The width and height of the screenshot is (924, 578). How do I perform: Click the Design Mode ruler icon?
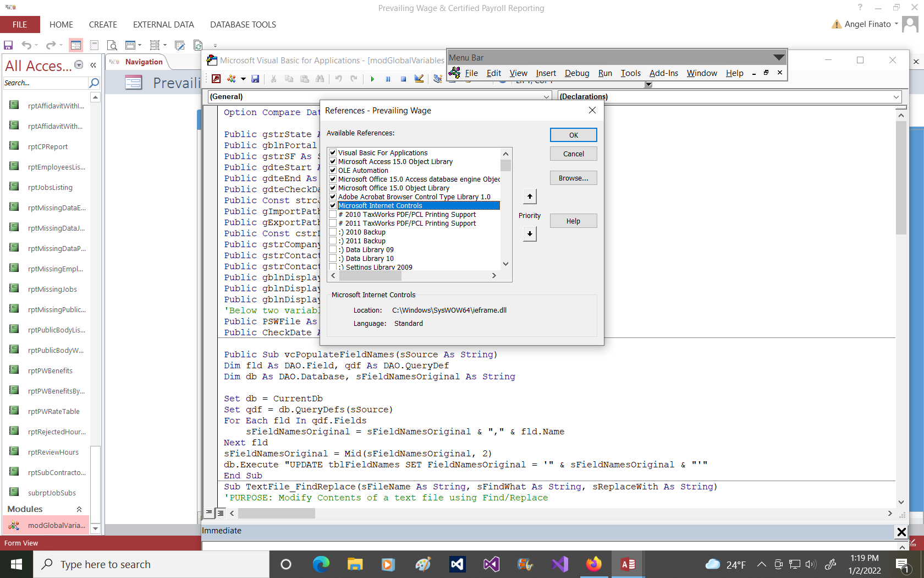pos(419,79)
